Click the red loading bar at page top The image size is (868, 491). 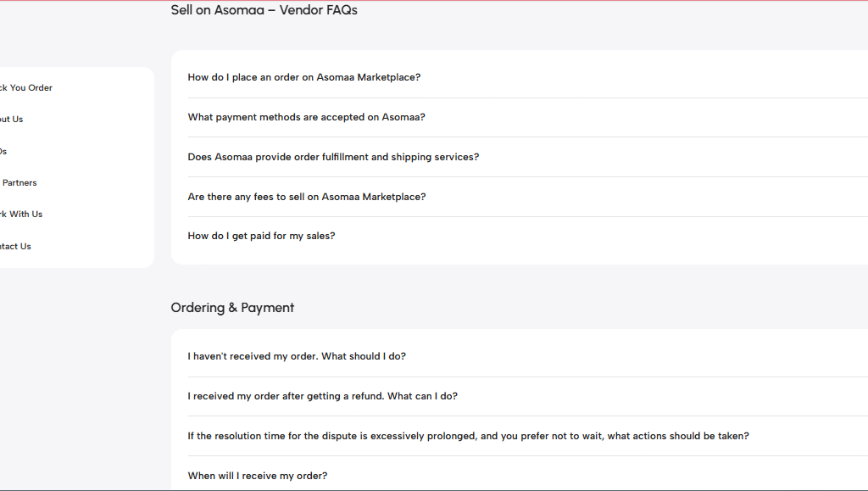tap(434, 1)
